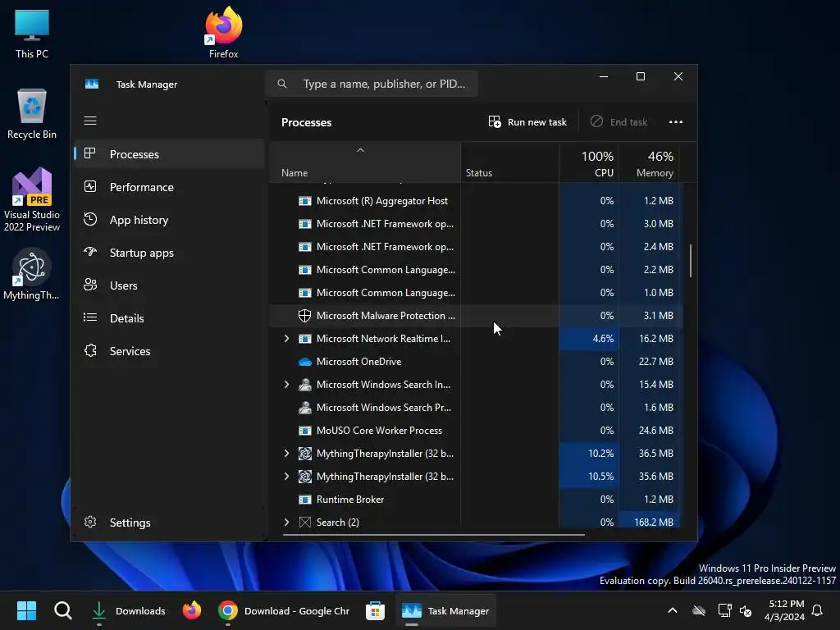Viewport: 840px width, 630px height.
Task: Click the first MythingTherapyInstaller atom icon
Action: [x=305, y=453]
